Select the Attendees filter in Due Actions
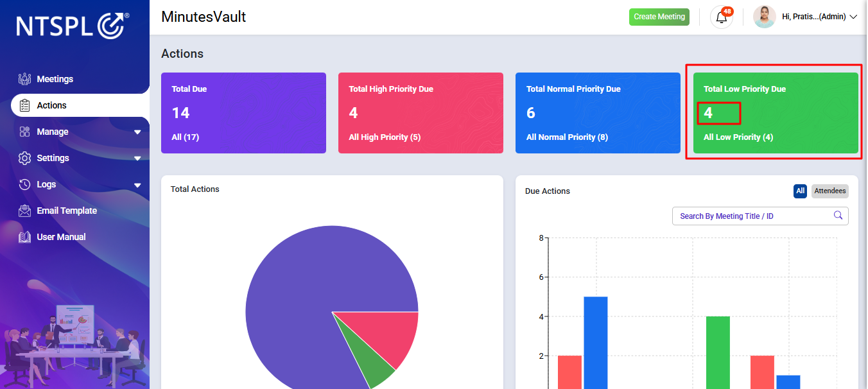868x389 pixels. click(x=830, y=191)
